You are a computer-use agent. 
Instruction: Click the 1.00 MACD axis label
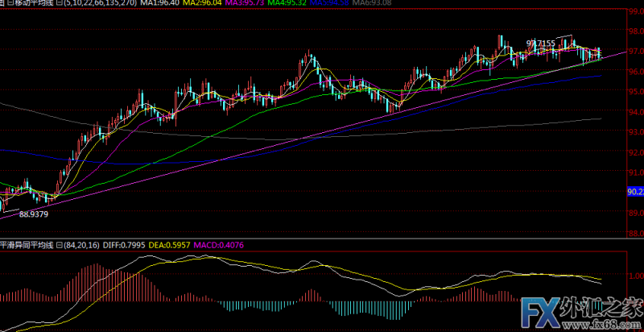click(x=636, y=275)
